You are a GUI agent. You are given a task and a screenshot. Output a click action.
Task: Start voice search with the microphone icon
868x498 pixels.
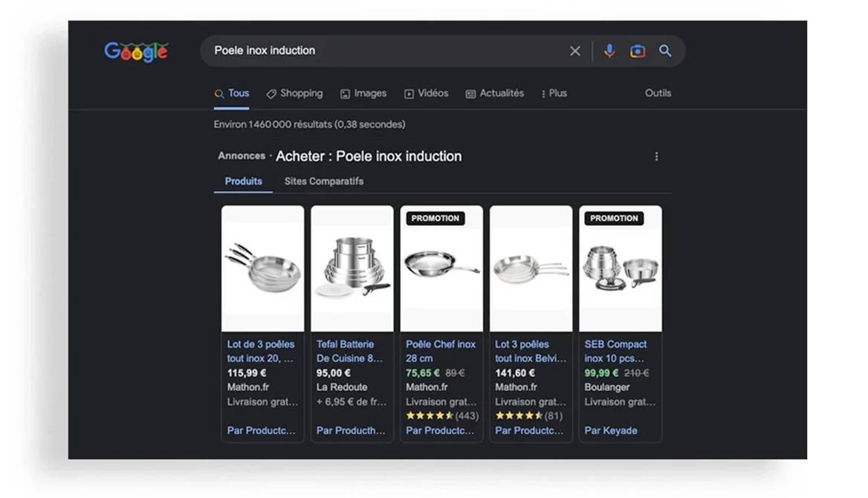click(609, 51)
